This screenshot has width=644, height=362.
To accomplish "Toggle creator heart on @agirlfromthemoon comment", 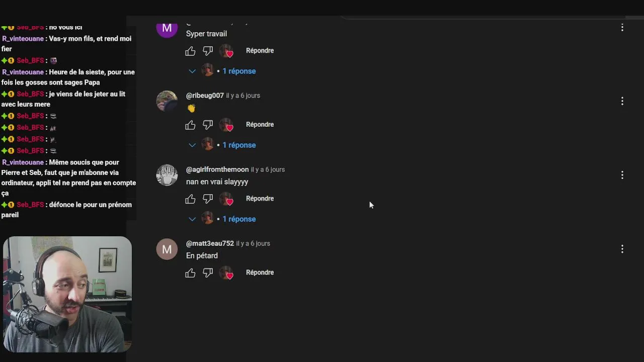I will click(x=226, y=199).
